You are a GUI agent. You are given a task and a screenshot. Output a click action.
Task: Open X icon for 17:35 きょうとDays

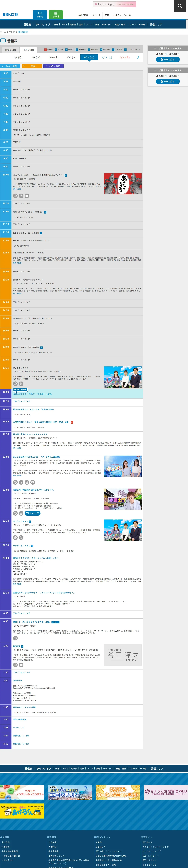coord(21,384)
